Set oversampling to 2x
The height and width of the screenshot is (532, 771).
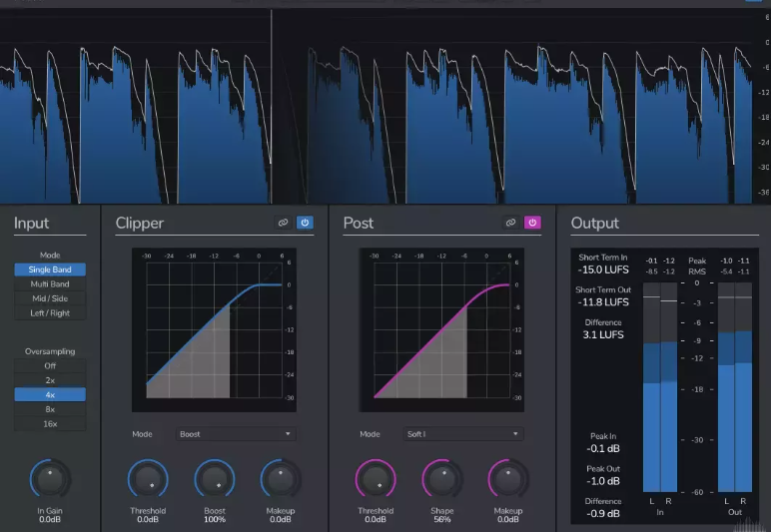click(x=50, y=380)
